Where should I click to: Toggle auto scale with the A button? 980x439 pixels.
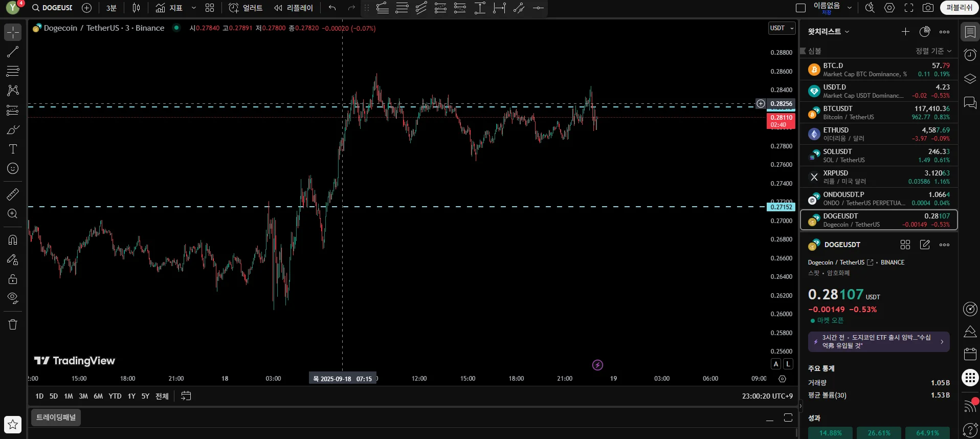click(776, 364)
